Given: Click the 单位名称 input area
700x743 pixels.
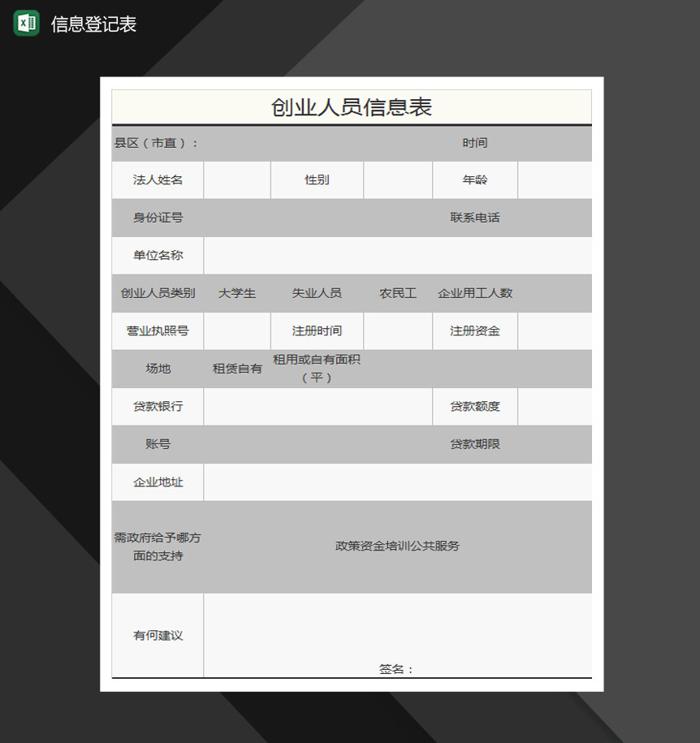Looking at the screenshot, I should [x=398, y=255].
